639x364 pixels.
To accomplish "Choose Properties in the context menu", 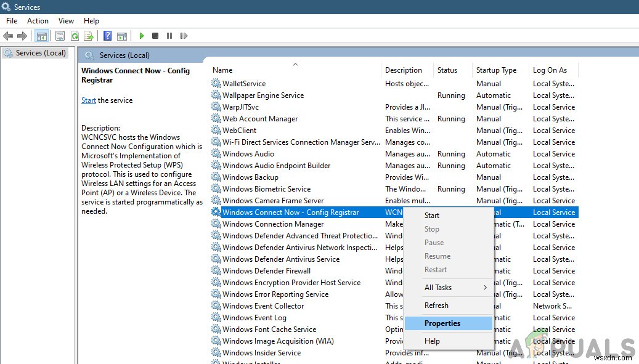I will coord(442,323).
